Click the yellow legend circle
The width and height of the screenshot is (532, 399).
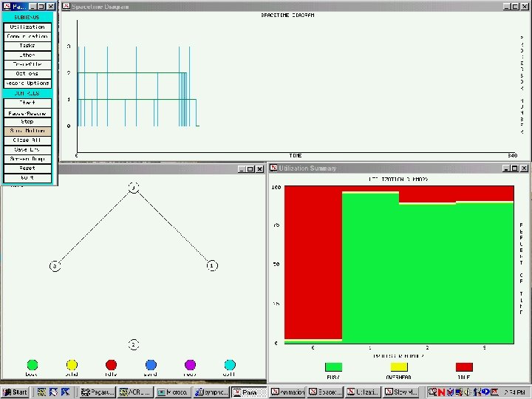coord(72,365)
